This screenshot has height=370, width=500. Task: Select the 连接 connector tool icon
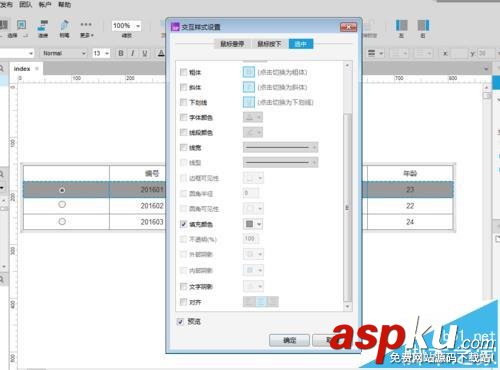(x=43, y=26)
